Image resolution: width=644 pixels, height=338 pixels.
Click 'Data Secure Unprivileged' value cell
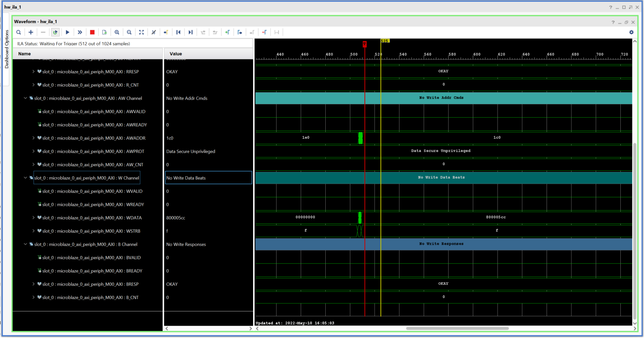[x=191, y=151]
